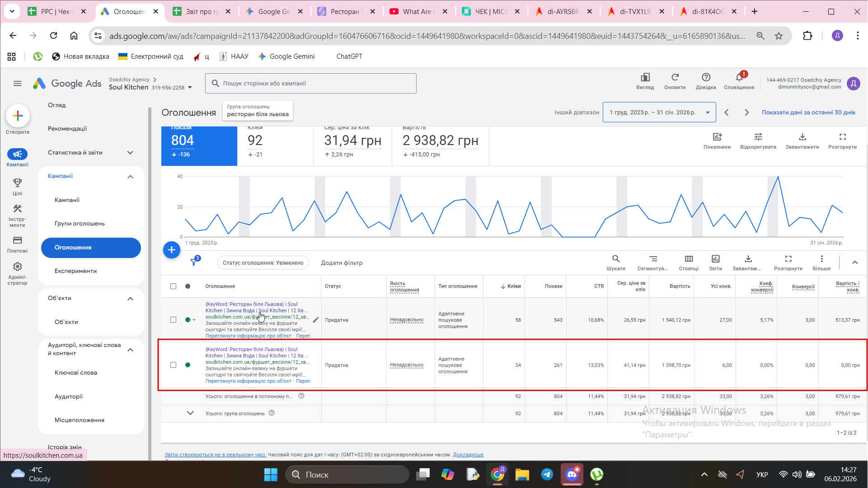Click the Сегментувати segment icon

653,259
